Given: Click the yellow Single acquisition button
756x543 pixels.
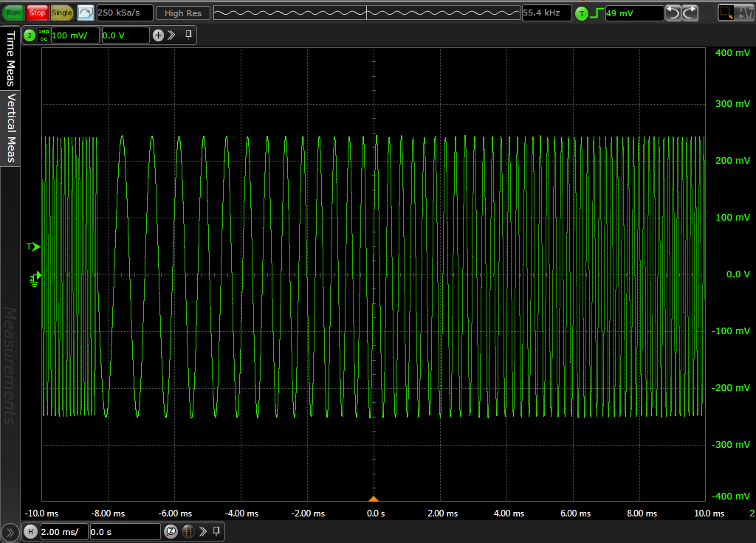Looking at the screenshot, I should pyautogui.click(x=62, y=13).
